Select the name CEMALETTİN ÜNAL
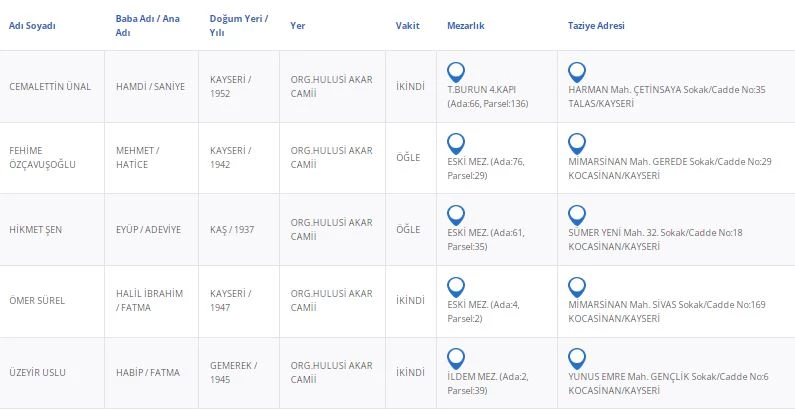This screenshot has width=795, height=411. 50,86
